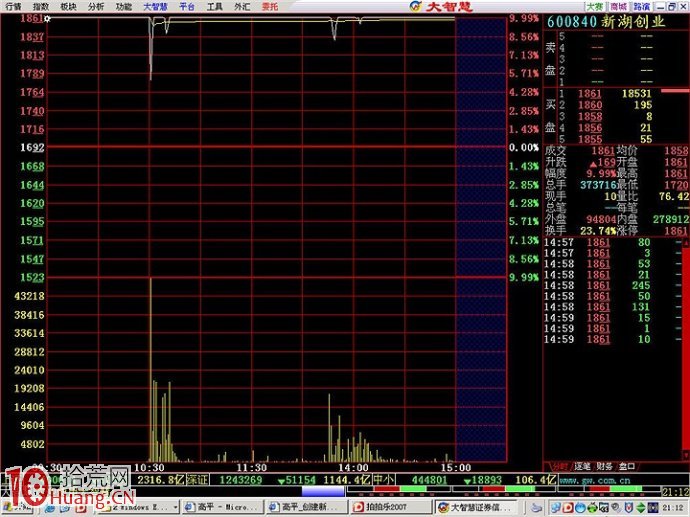Click the www.gw.com.cn link
The width and height of the screenshot is (690, 517).
[595, 480]
